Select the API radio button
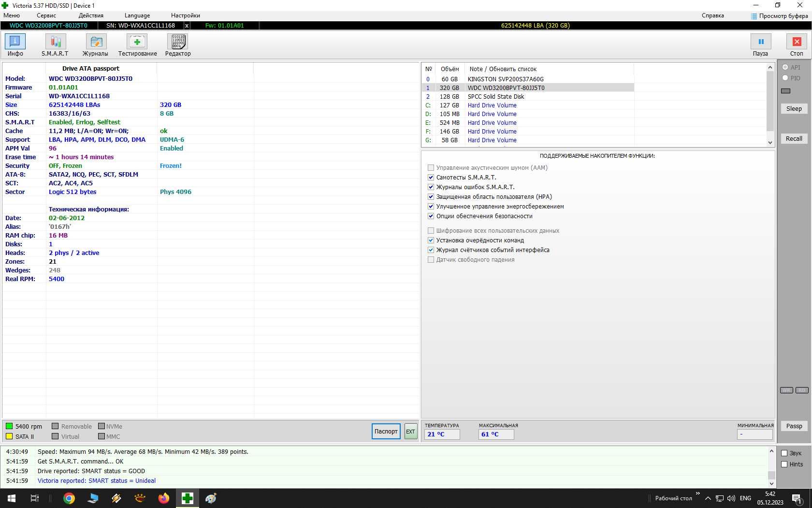Image resolution: width=812 pixels, height=508 pixels. (785, 67)
